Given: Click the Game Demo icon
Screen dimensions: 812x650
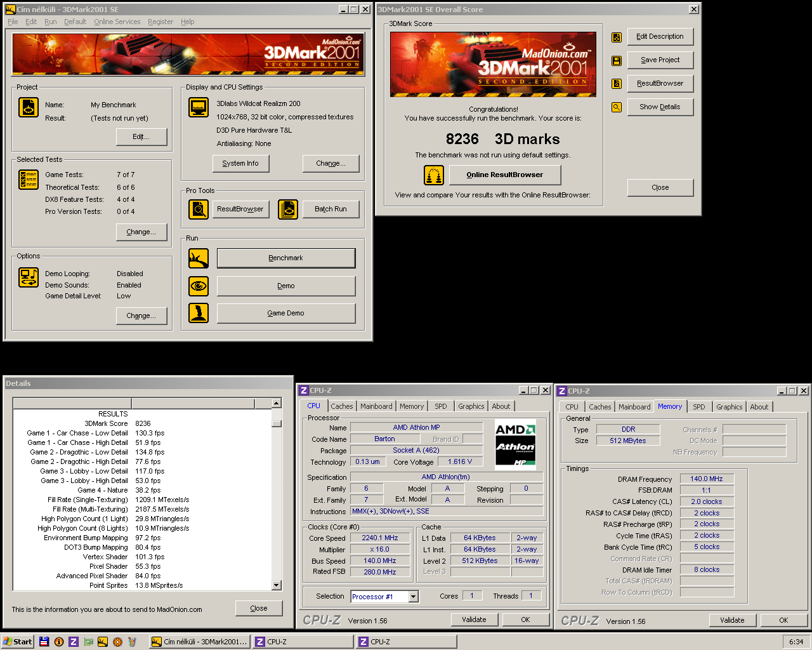Looking at the screenshot, I should [x=199, y=313].
